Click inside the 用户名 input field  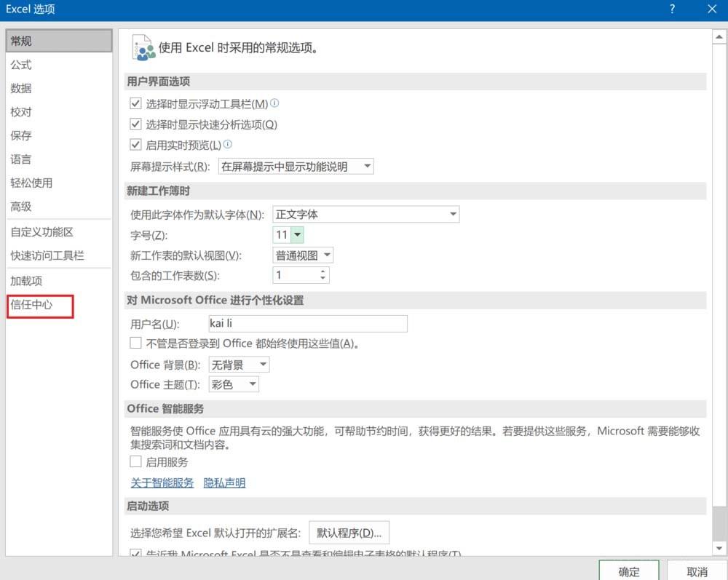[306, 323]
